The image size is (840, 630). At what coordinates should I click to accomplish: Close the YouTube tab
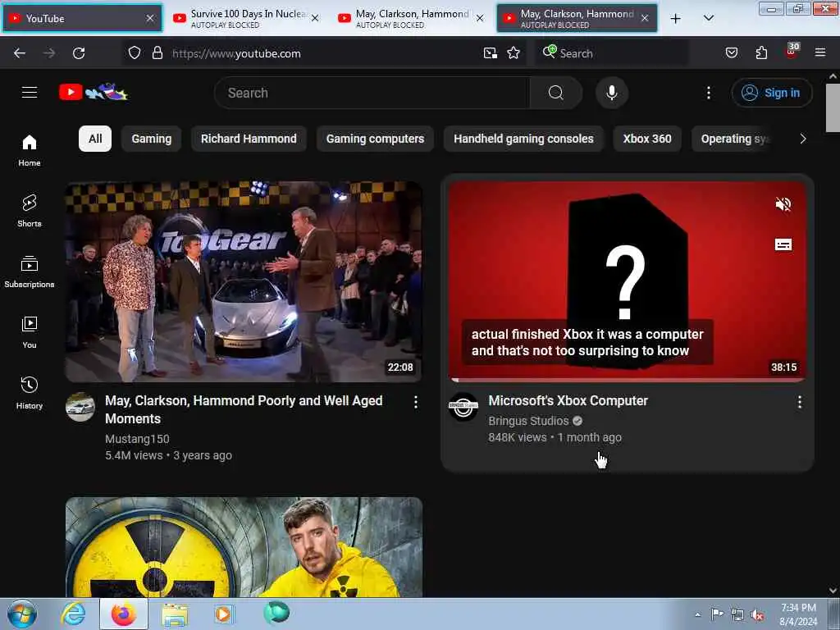point(150,18)
